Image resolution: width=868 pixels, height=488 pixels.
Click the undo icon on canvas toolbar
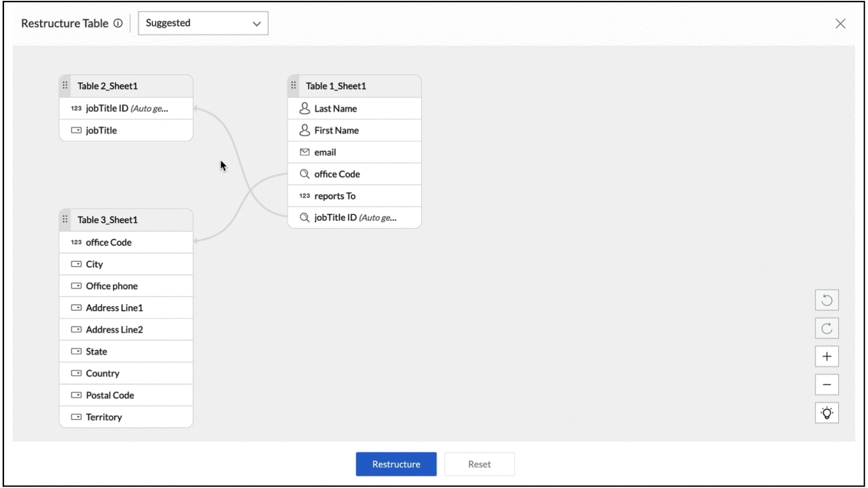click(826, 300)
